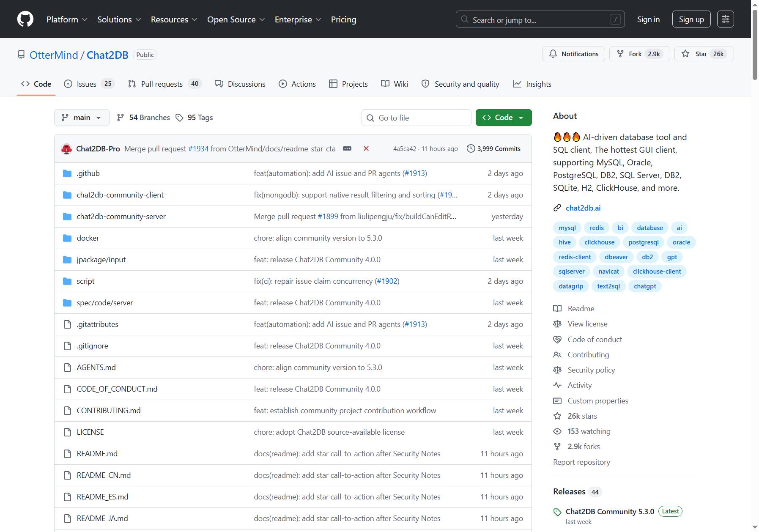Open the Security and quality tab

pos(460,84)
